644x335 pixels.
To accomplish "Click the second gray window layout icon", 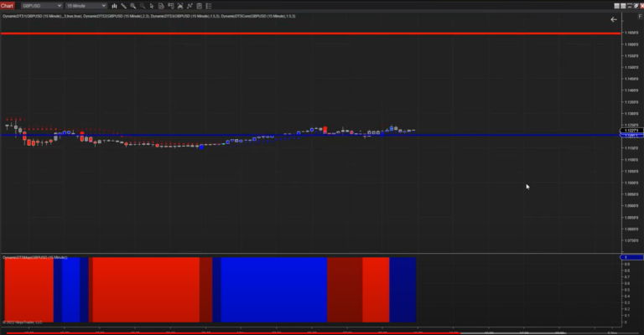I will coord(623,6).
